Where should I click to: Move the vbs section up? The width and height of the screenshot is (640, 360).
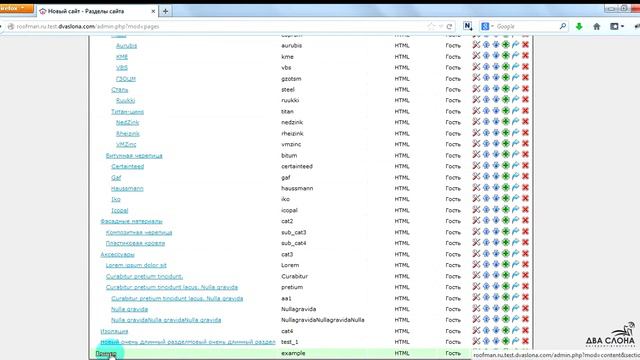click(486, 67)
